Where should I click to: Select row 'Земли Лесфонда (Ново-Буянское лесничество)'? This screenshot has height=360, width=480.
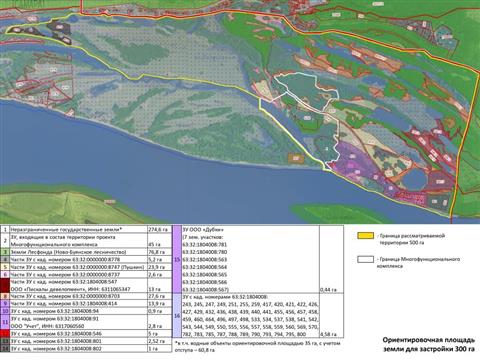(86, 252)
